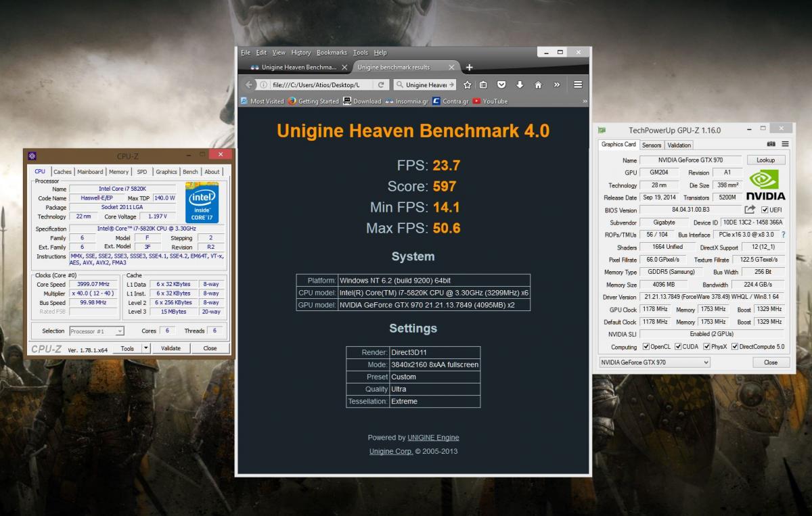812x516 pixels.
Task: Open GPU selection dropdown in GPU-Z
Action: pyautogui.click(x=655, y=362)
